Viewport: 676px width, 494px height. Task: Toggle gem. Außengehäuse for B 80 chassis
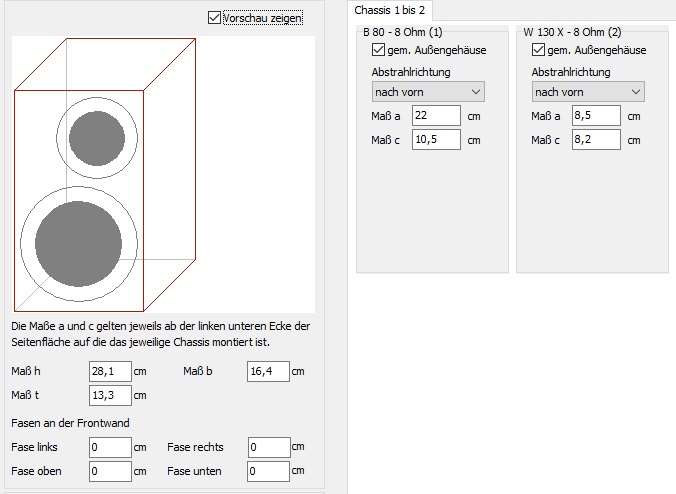378,50
